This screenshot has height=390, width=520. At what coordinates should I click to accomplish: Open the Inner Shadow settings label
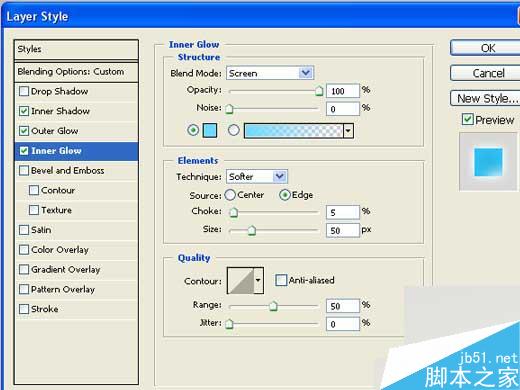[60, 111]
